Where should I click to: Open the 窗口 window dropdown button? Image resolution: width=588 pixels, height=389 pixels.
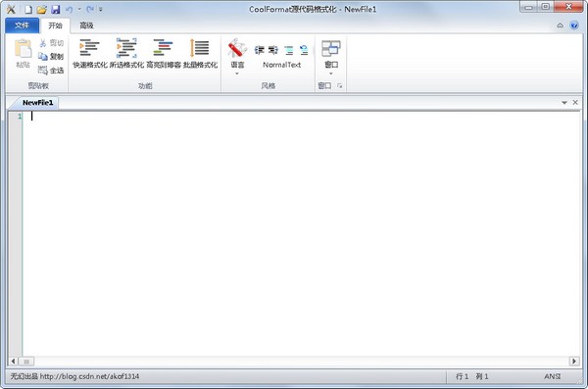coord(331,57)
